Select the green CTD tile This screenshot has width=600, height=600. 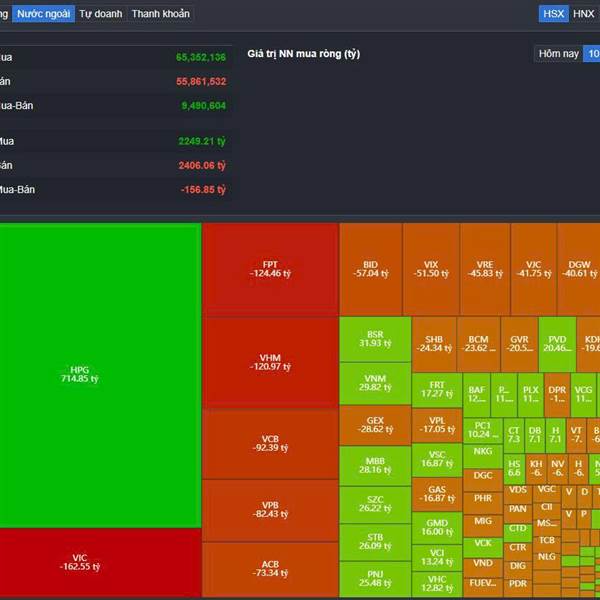(518, 533)
